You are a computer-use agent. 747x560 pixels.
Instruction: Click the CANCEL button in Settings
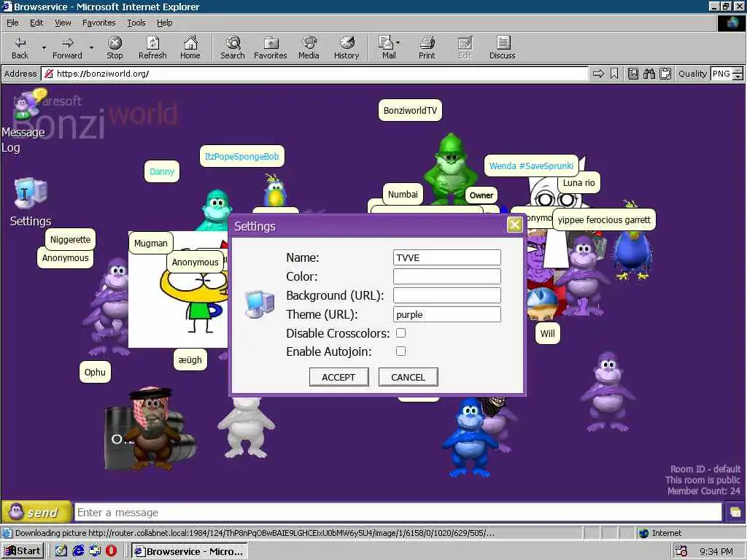[408, 377]
